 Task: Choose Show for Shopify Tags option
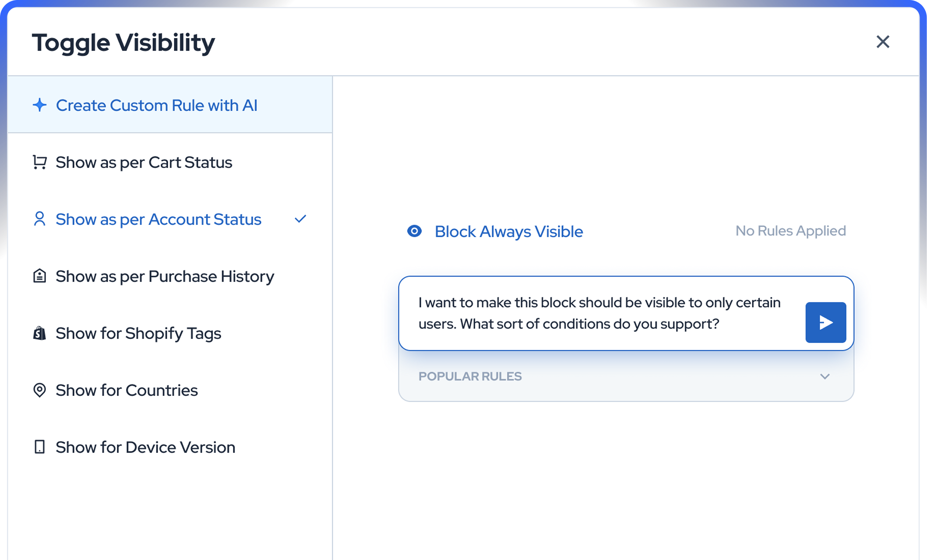pos(138,333)
